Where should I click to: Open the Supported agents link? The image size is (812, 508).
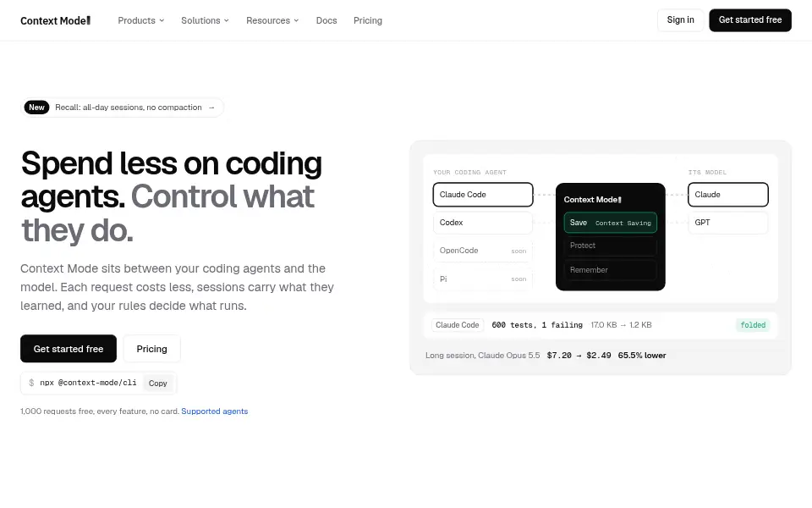[214, 411]
